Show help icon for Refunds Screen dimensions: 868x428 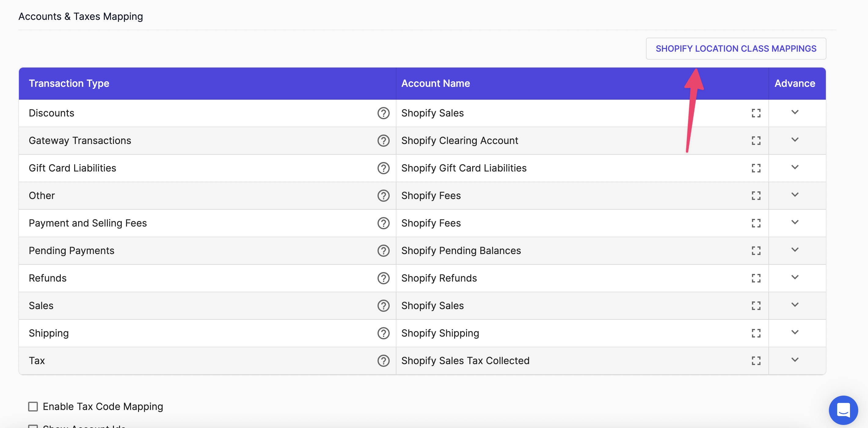point(383,278)
